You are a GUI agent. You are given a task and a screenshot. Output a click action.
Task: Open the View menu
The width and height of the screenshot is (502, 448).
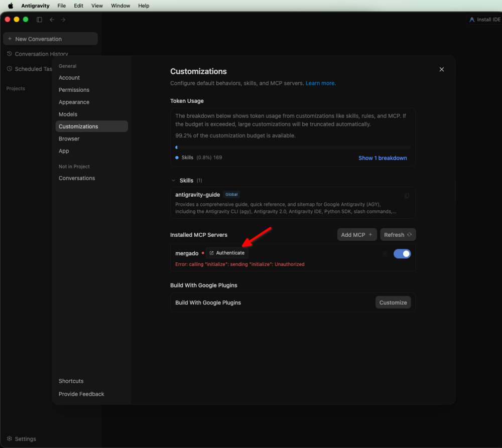(97, 6)
